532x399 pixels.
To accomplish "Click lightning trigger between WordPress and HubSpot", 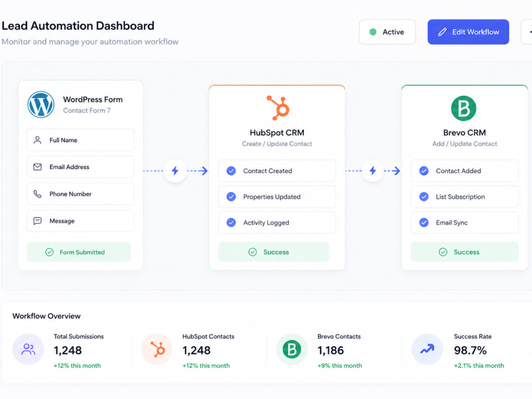I will pos(175,171).
